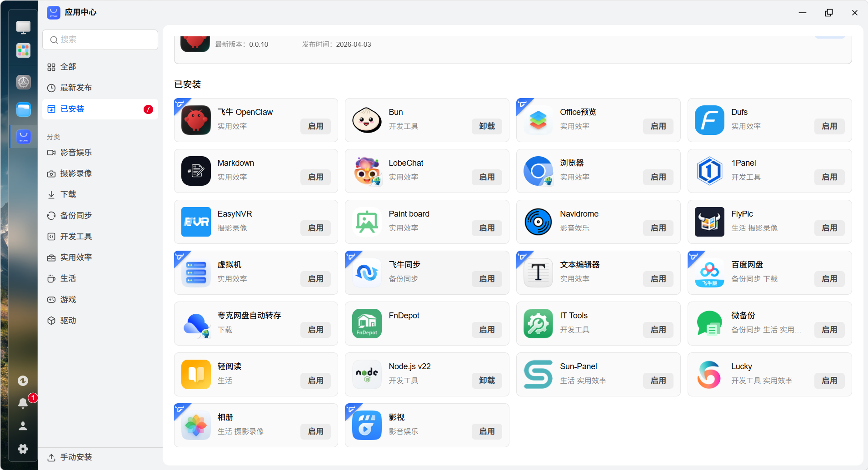The height and width of the screenshot is (470, 868).
Task: Click the app grid icon in the dock
Action: [x=23, y=50]
